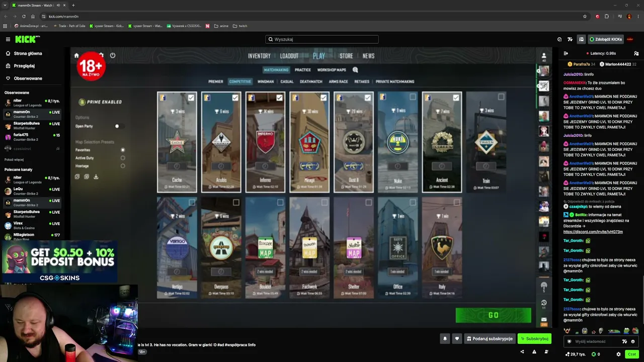The height and width of the screenshot is (362, 644).
Task: Toggle the Mirage map checkbox
Action: (x=324, y=98)
